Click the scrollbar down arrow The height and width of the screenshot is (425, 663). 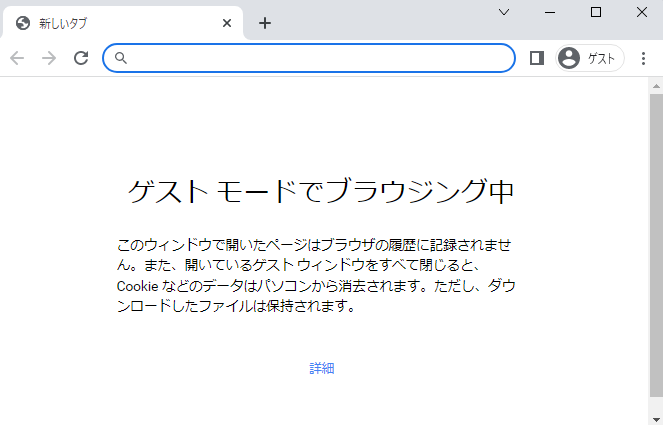pos(656,420)
